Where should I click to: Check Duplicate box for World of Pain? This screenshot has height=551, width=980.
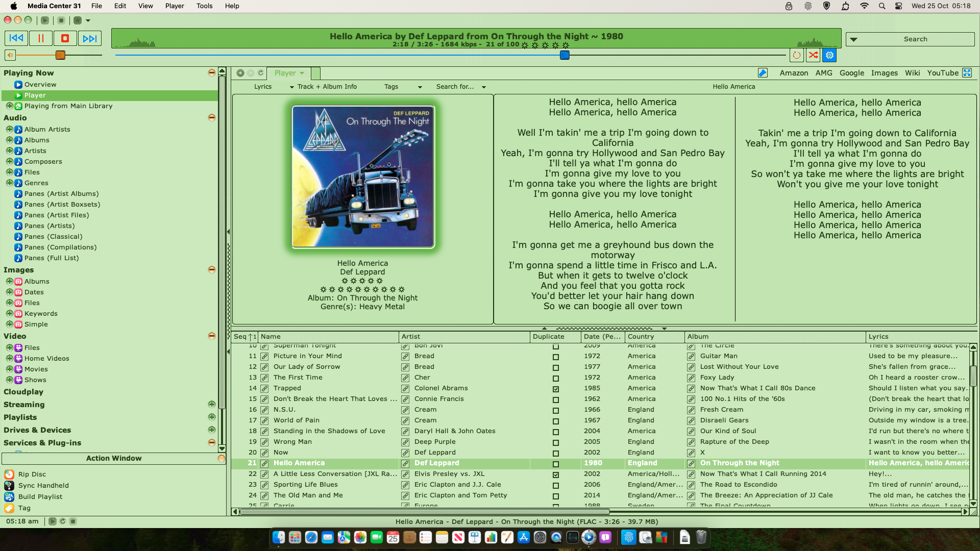click(556, 421)
